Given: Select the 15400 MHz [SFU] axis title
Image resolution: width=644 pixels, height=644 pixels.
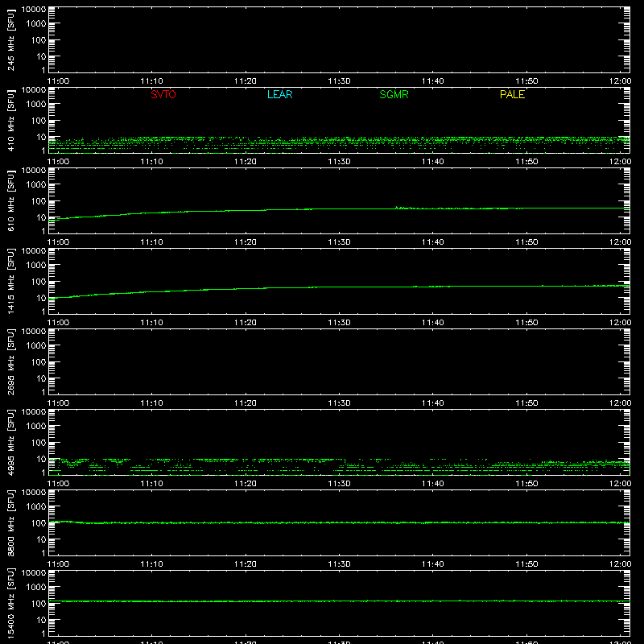Looking at the screenshot, I should [10, 603].
